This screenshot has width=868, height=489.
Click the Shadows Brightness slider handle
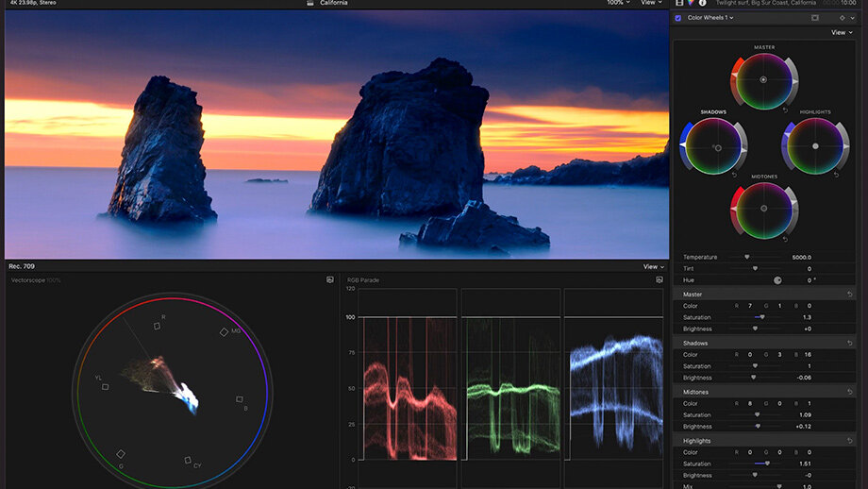(x=754, y=378)
